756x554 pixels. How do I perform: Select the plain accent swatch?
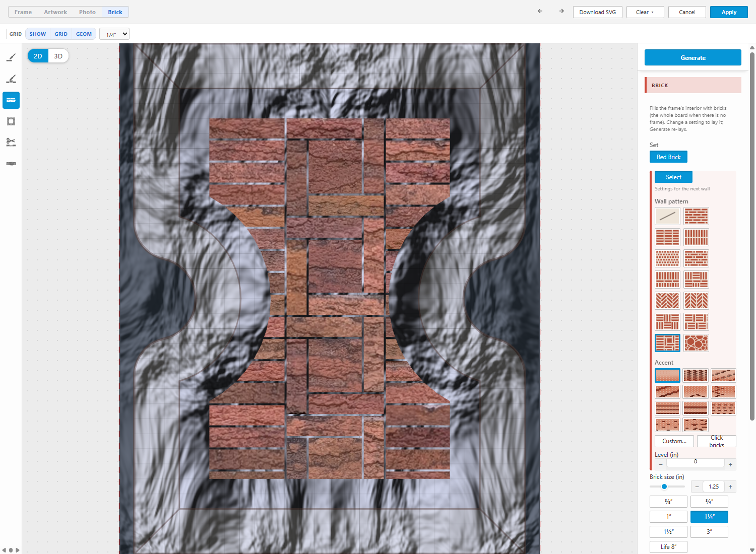click(x=667, y=375)
